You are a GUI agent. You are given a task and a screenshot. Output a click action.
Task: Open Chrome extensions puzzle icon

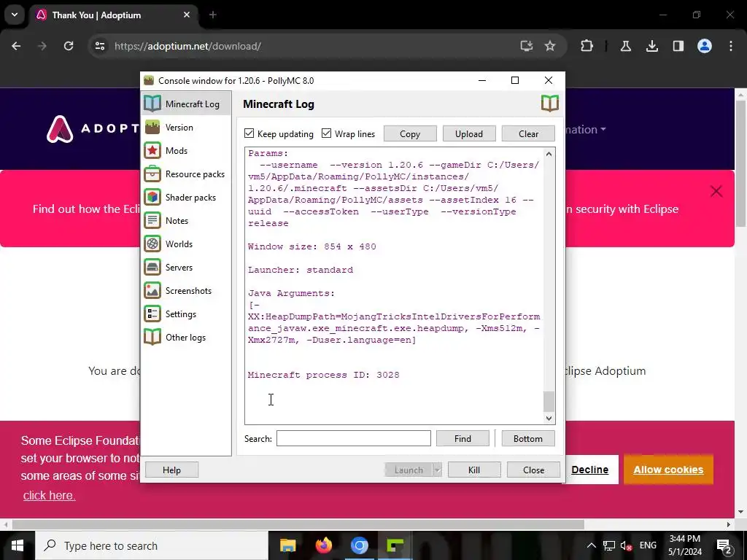pos(587,46)
